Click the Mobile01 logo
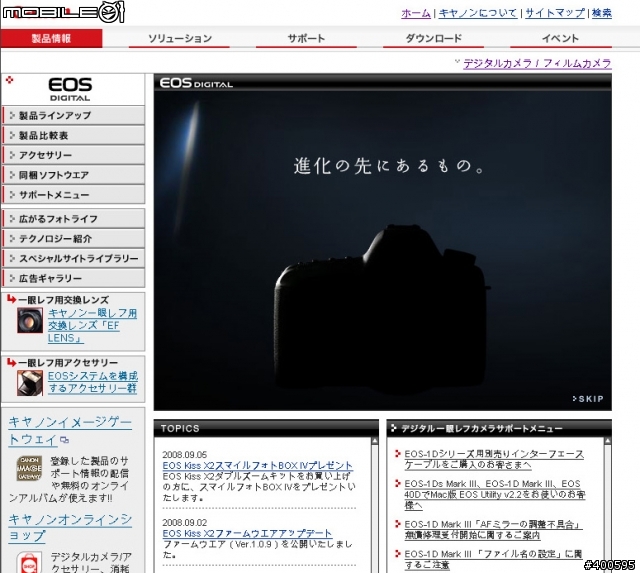640x573 pixels. point(63,12)
